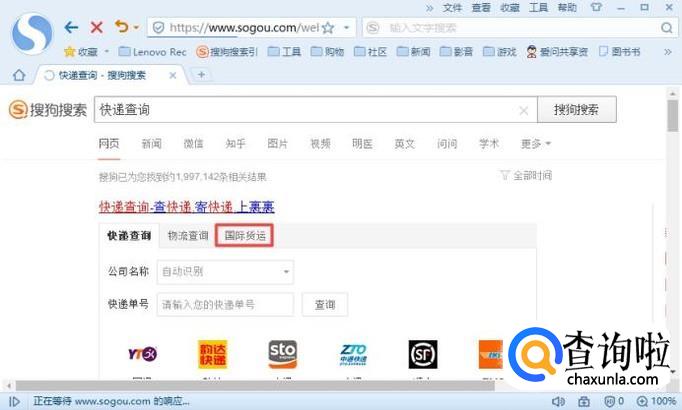Click the 快递单号 tracking number field
Viewport: 682px width, 410px height.
pyautogui.click(x=225, y=304)
